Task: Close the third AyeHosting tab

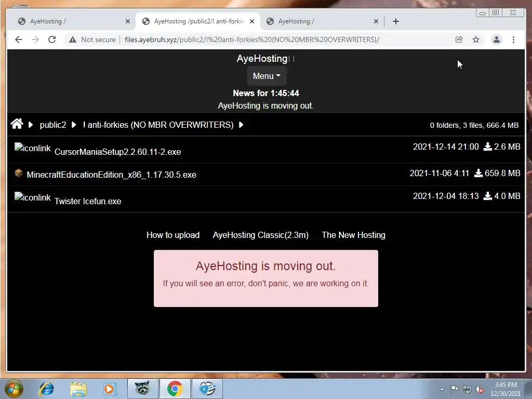Action: pos(376,21)
